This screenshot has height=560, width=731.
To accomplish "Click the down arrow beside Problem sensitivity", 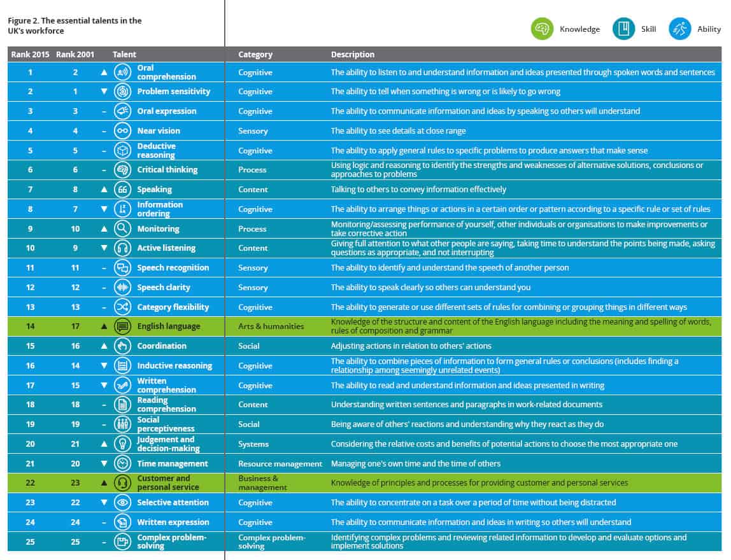I will click(104, 92).
